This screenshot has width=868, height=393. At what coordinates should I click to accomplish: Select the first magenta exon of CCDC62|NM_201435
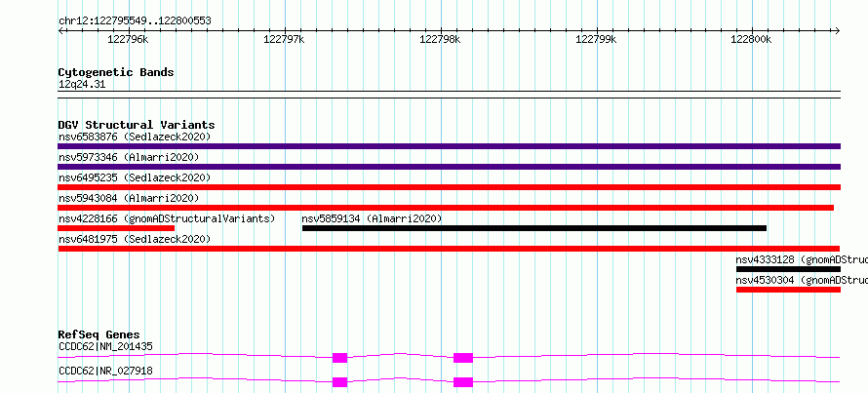pos(340,358)
